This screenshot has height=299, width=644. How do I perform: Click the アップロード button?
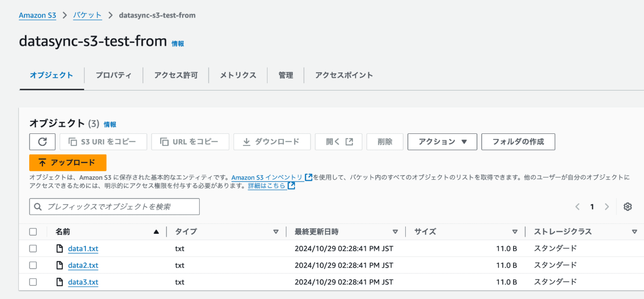pyautogui.click(x=68, y=163)
